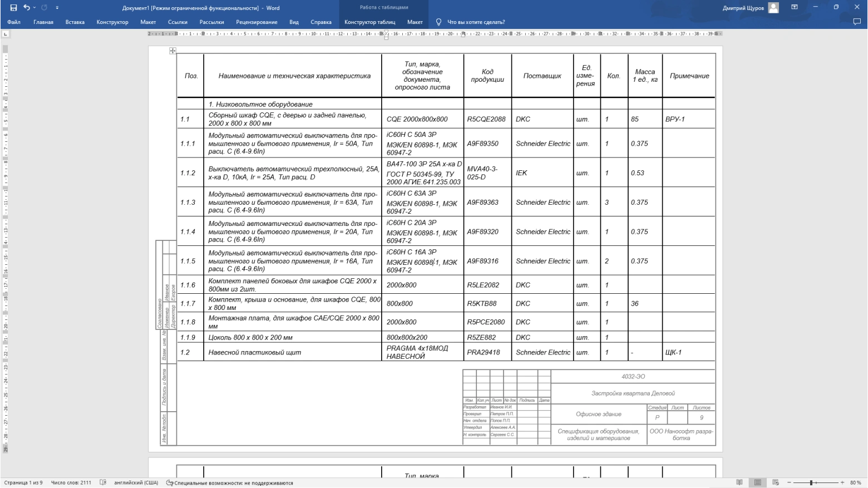868x488 pixels.
Task: Switch to Print Layout view
Action: [x=757, y=482]
